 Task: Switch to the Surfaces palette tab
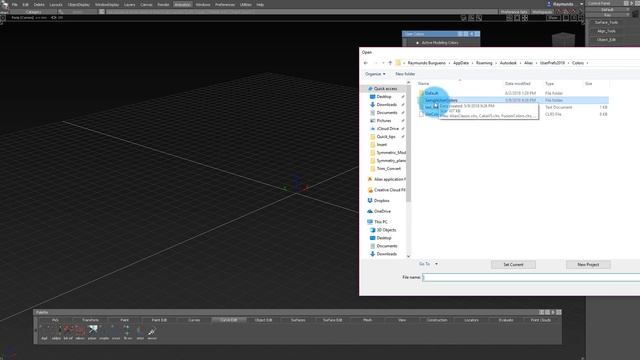(298, 320)
